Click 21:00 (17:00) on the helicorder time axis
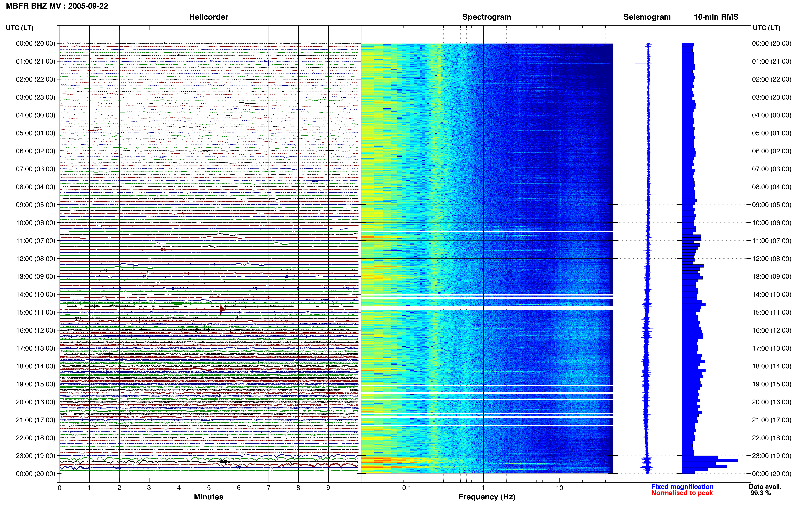 [x=36, y=420]
